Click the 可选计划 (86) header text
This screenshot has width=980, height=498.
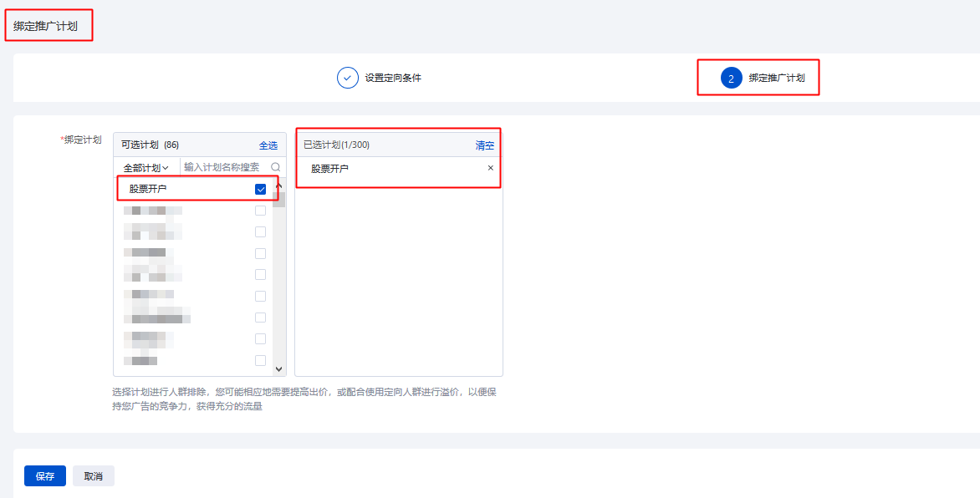(150, 145)
